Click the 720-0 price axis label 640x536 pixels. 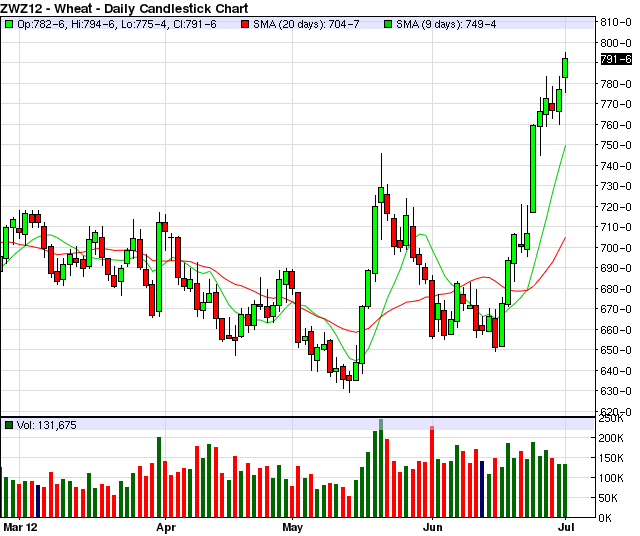pyautogui.click(x=616, y=207)
